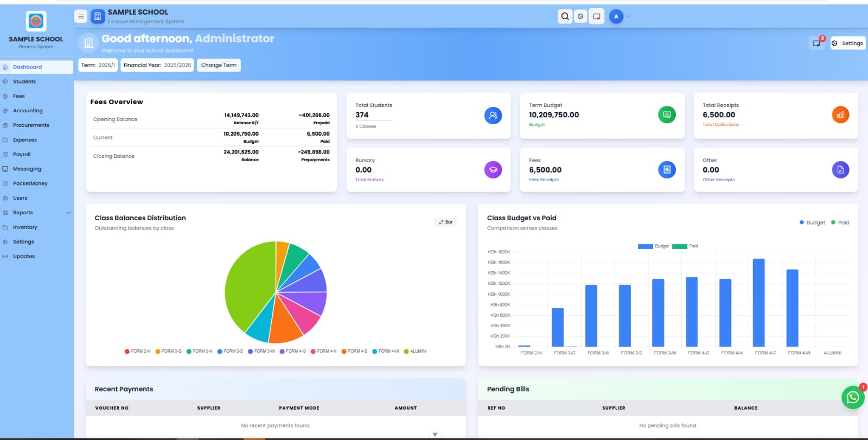The image size is (868, 440).
Task: Click the Total Collections link
Action: (x=720, y=125)
